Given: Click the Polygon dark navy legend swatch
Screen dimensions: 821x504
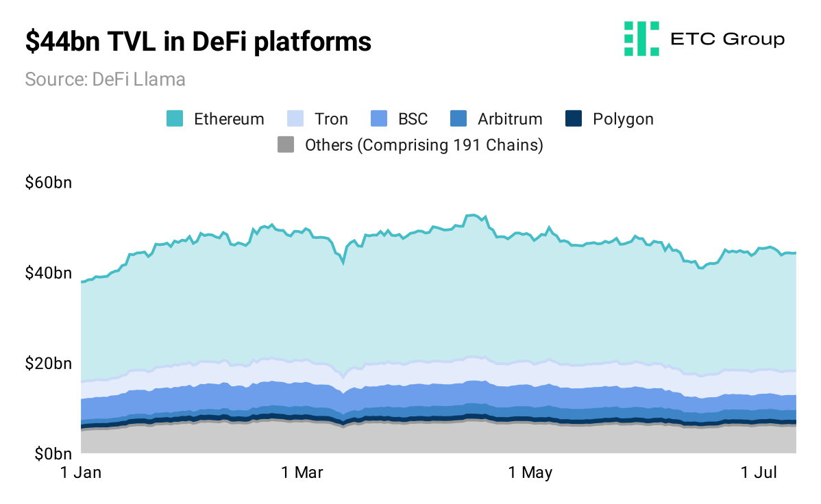Looking at the screenshot, I should pos(574,118).
